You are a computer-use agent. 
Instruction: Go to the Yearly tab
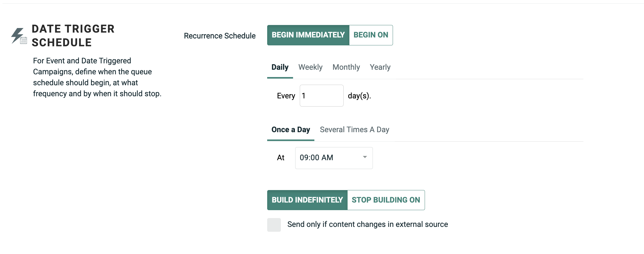point(380,67)
